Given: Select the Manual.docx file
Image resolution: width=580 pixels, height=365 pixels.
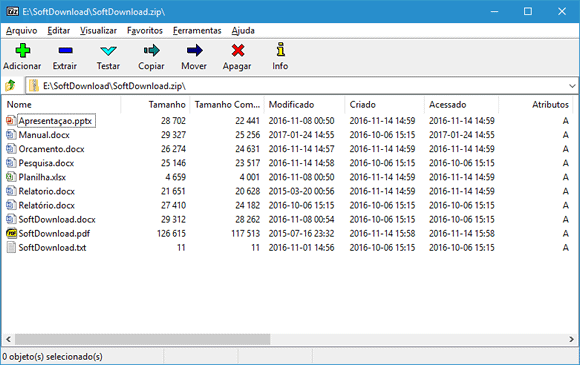Looking at the screenshot, I should 44,135.
